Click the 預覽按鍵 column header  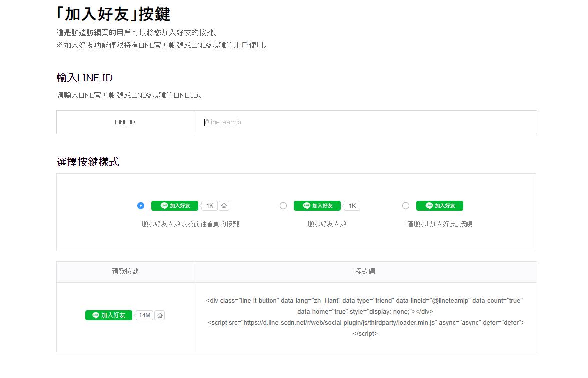(x=125, y=271)
